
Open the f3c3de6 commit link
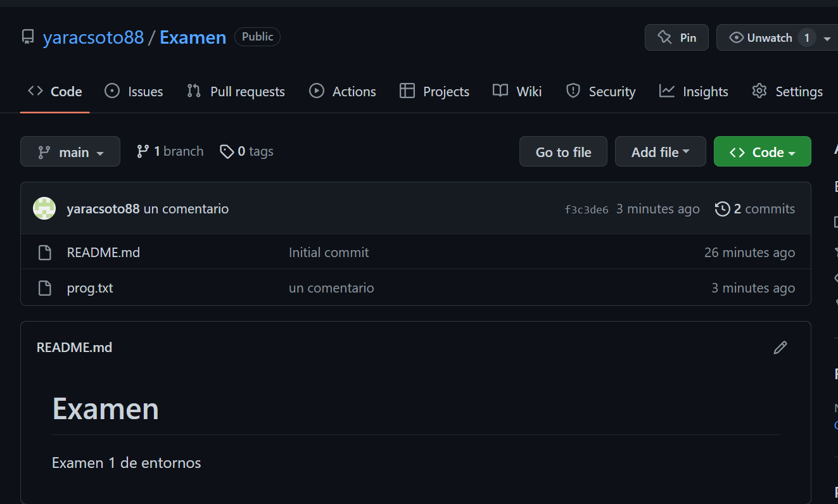click(x=586, y=209)
